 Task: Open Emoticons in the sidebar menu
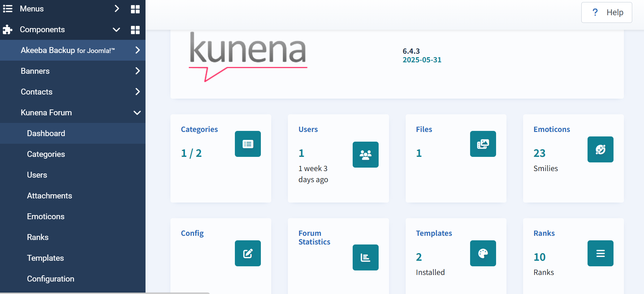(x=73, y=216)
